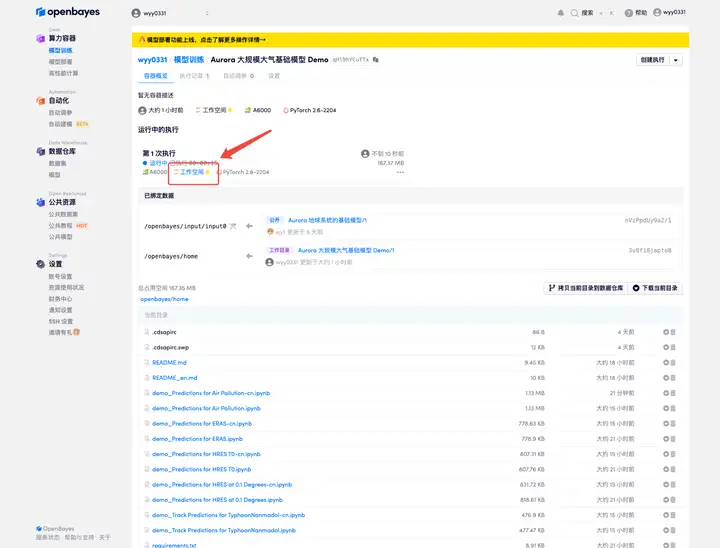
Task: Open README_en.md file
Action: tap(174, 378)
